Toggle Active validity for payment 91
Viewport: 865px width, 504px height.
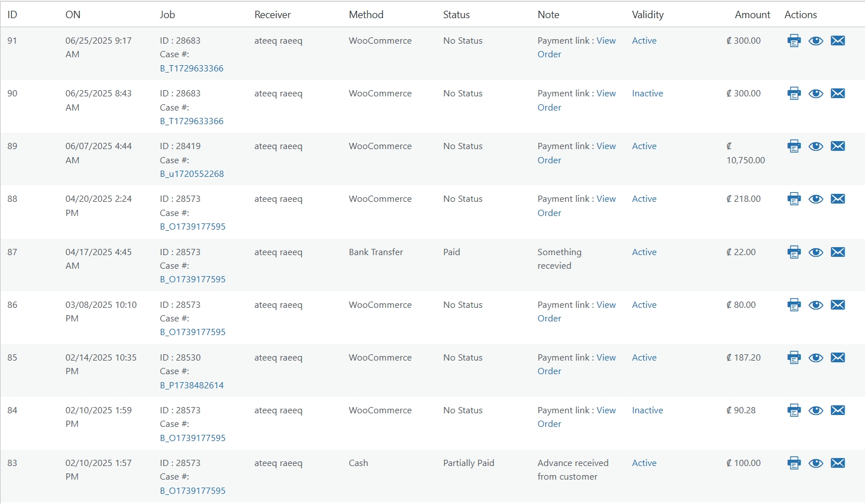tap(644, 41)
